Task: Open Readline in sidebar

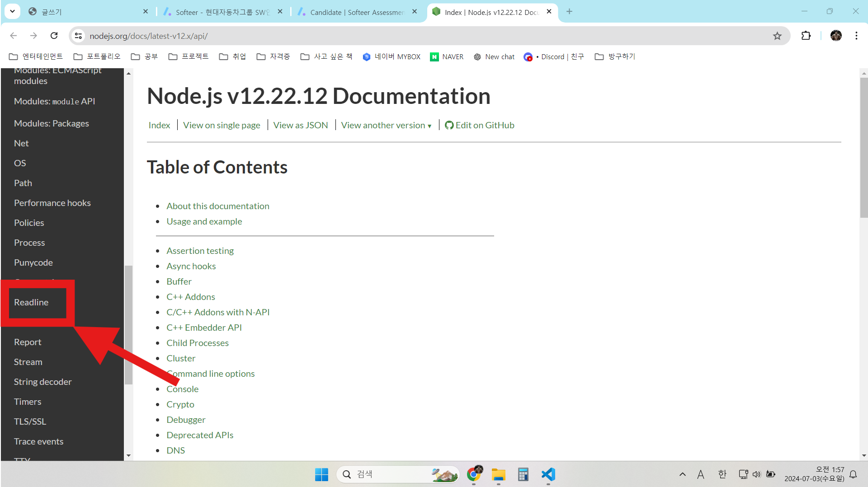Action: 31,302
